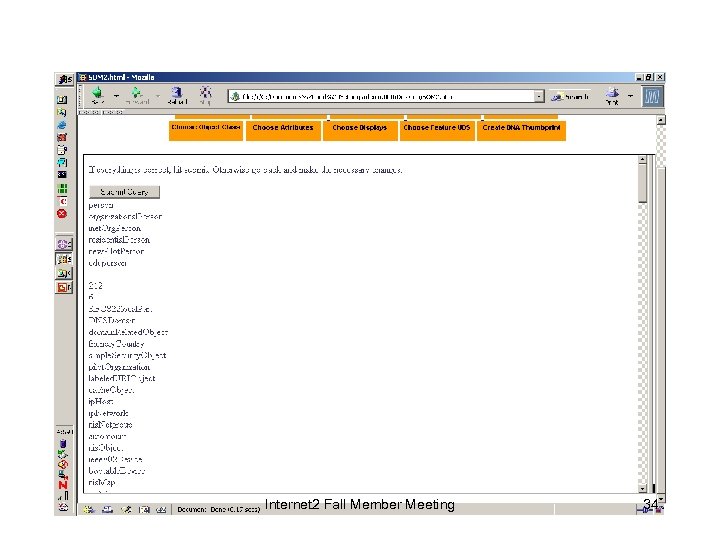Select the red-orange last taskbar button
Screen dimensions: 720x540
pyautogui.click(x=64, y=287)
